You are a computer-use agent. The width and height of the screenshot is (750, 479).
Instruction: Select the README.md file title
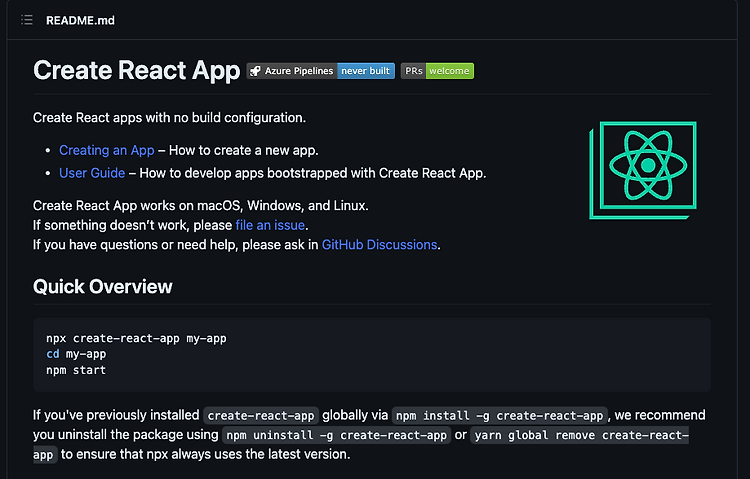pyautogui.click(x=80, y=21)
